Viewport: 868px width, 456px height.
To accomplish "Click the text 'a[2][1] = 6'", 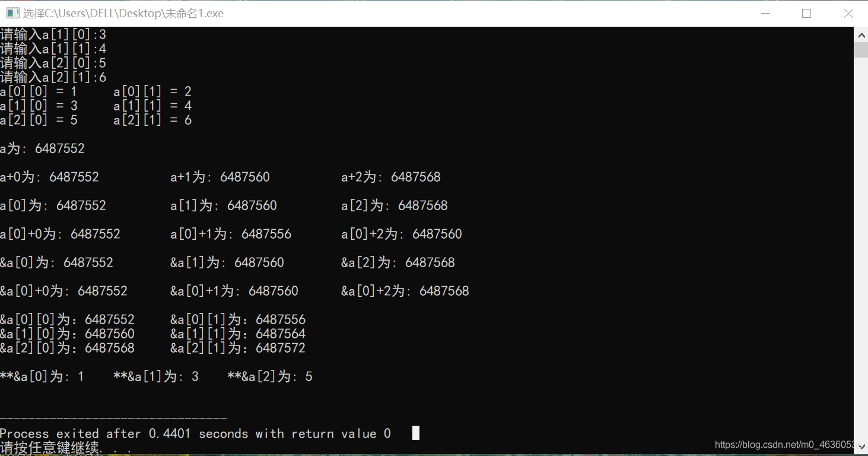I will pyautogui.click(x=152, y=120).
